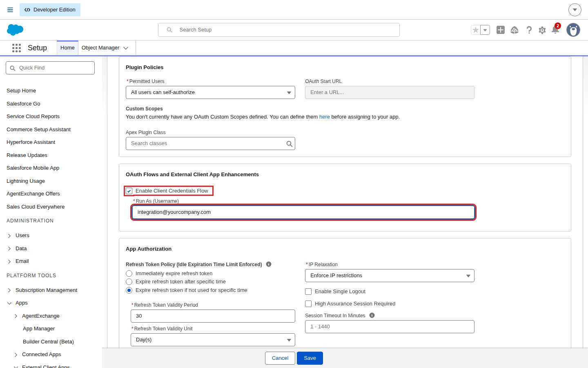Click the Save button

310,358
